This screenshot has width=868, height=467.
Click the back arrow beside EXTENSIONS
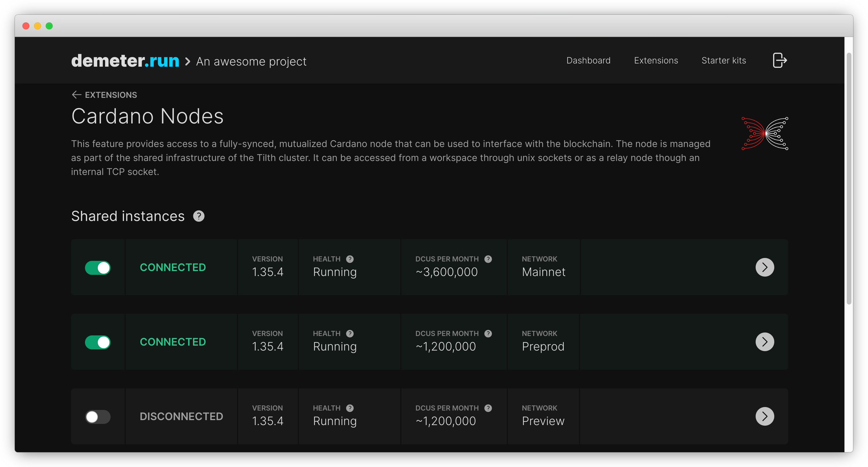(x=77, y=95)
